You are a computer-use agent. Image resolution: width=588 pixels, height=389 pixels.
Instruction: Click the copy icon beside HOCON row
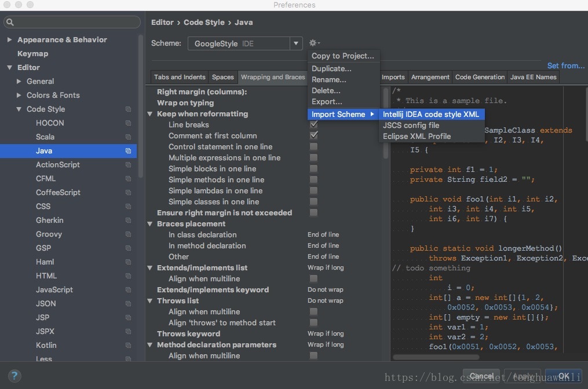point(128,123)
